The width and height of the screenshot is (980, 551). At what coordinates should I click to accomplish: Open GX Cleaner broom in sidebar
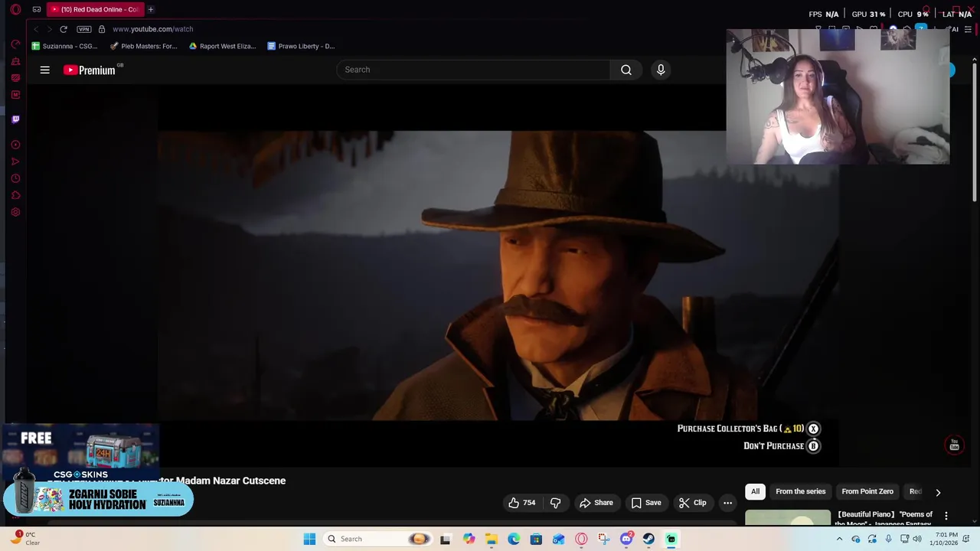(15, 61)
